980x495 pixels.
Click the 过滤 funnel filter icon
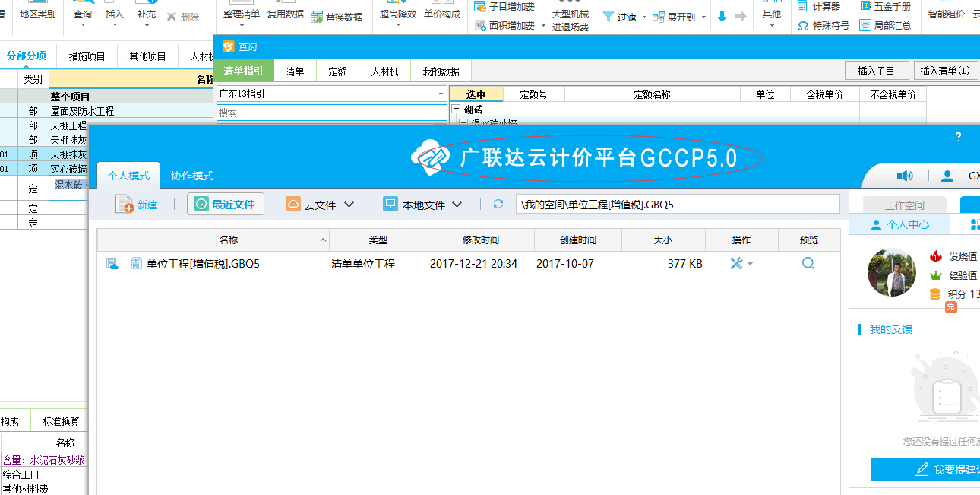(x=609, y=17)
